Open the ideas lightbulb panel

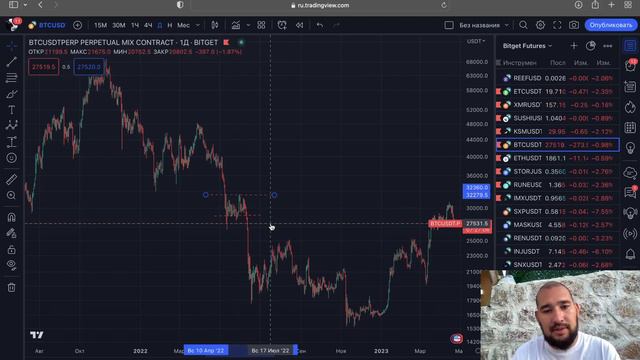click(630, 148)
